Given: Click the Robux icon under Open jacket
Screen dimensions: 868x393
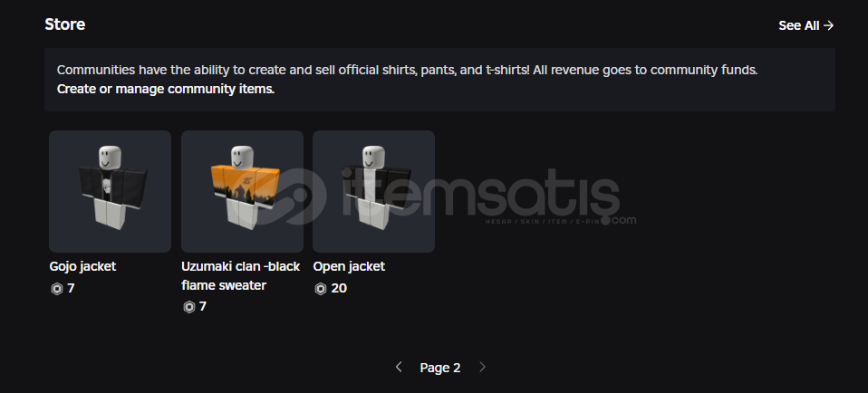Looking at the screenshot, I should pos(321,288).
